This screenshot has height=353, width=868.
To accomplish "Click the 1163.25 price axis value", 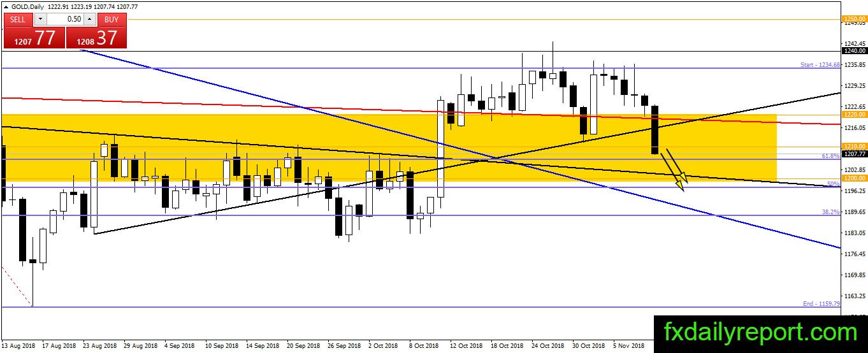I will [853, 296].
